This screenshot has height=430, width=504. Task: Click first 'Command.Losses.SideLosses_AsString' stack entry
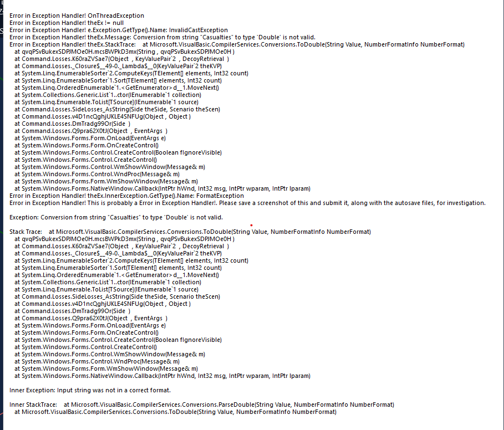click(117, 110)
